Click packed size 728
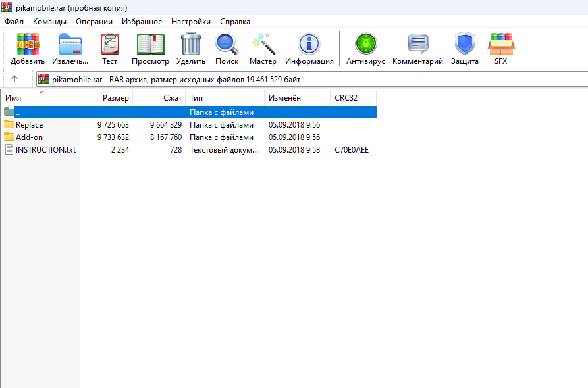588x388 pixels. point(176,150)
